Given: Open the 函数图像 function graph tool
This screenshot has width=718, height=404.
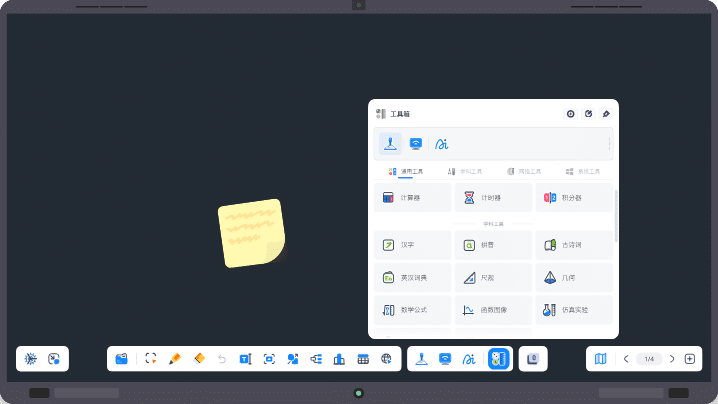Looking at the screenshot, I should (x=492, y=310).
